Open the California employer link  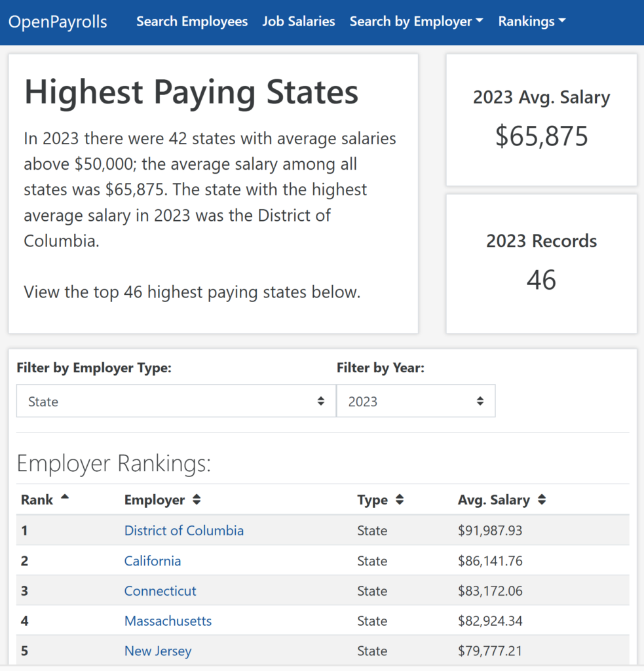point(152,561)
